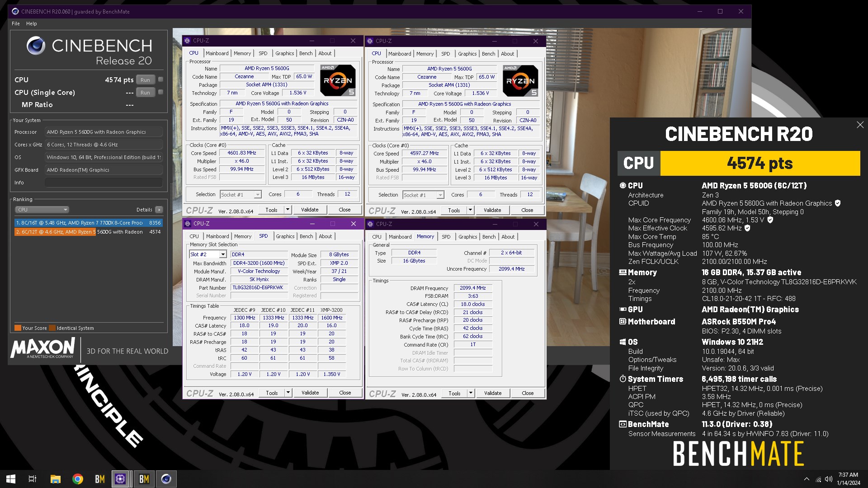Launch Google Chrome from taskbar

click(78, 479)
